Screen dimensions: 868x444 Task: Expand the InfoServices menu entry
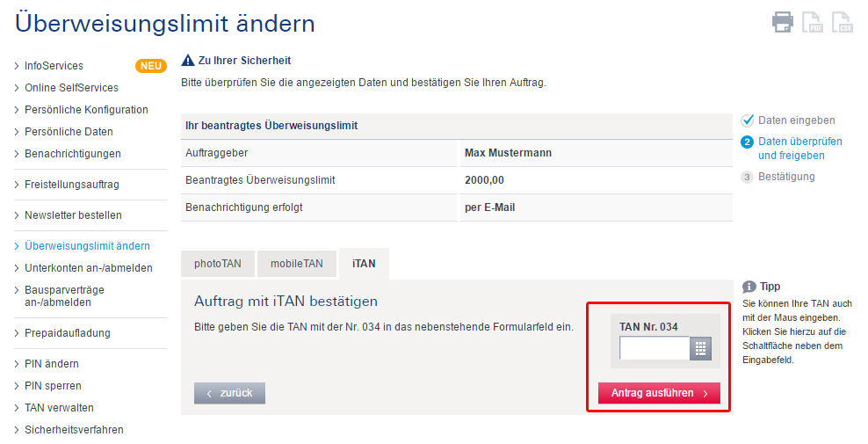[54, 66]
